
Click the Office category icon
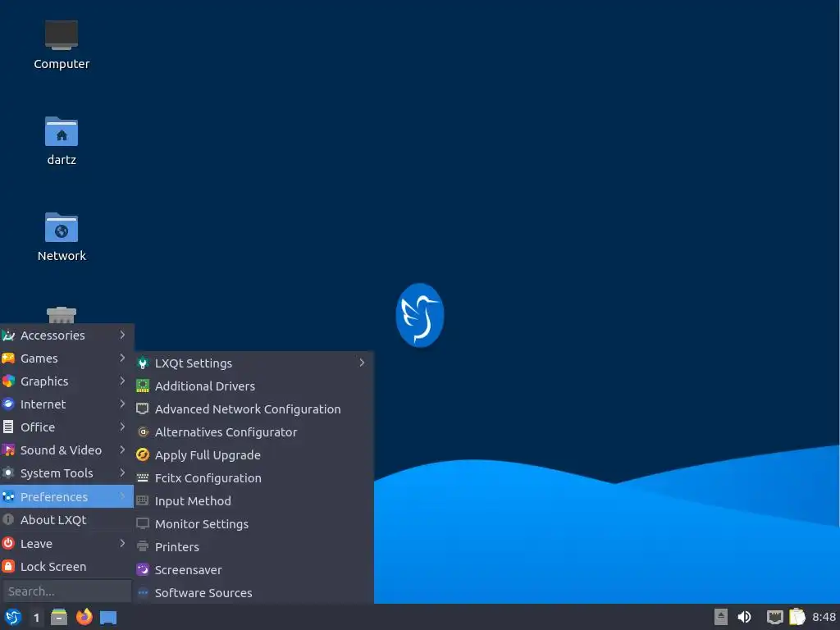click(8, 427)
